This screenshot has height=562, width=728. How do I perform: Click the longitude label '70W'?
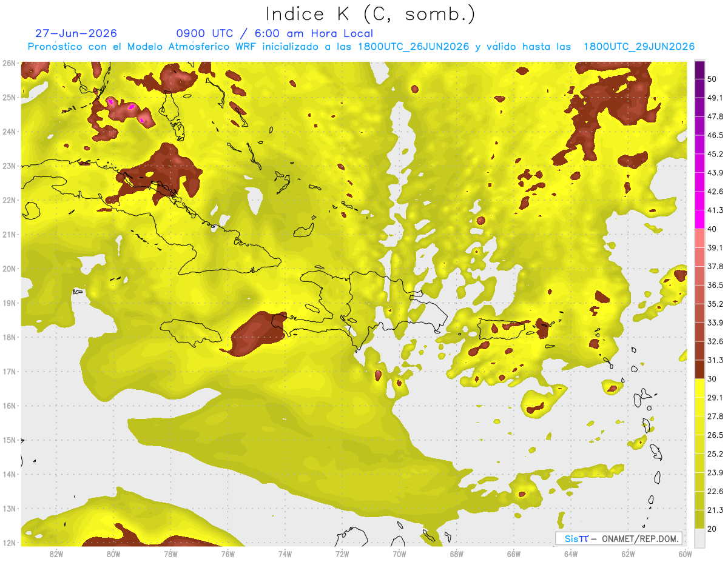(x=399, y=554)
